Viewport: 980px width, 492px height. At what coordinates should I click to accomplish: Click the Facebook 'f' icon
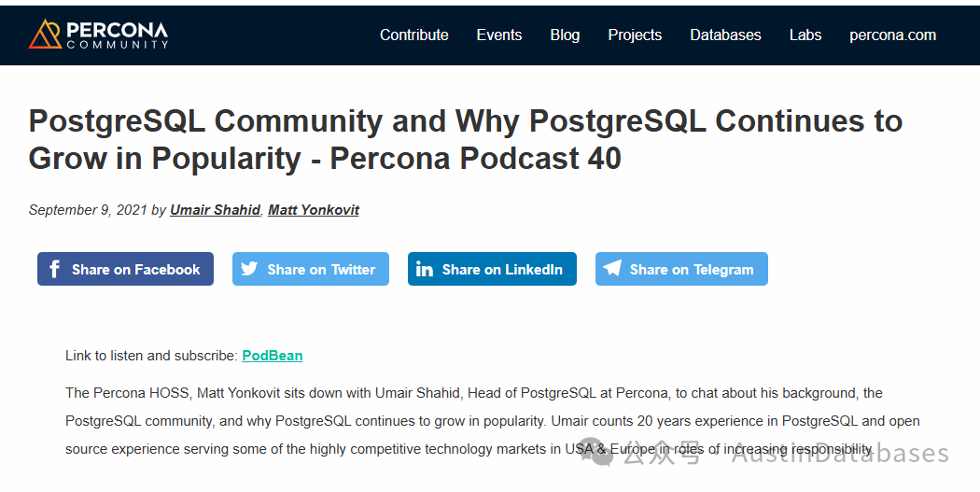pos(54,269)
